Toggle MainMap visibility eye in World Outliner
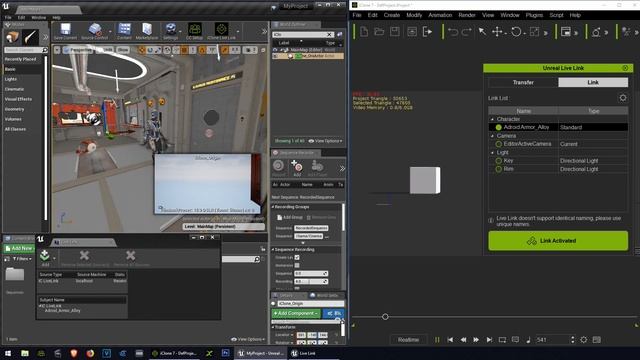Screen dimensions: 640x360 click(x=275, y=50)
